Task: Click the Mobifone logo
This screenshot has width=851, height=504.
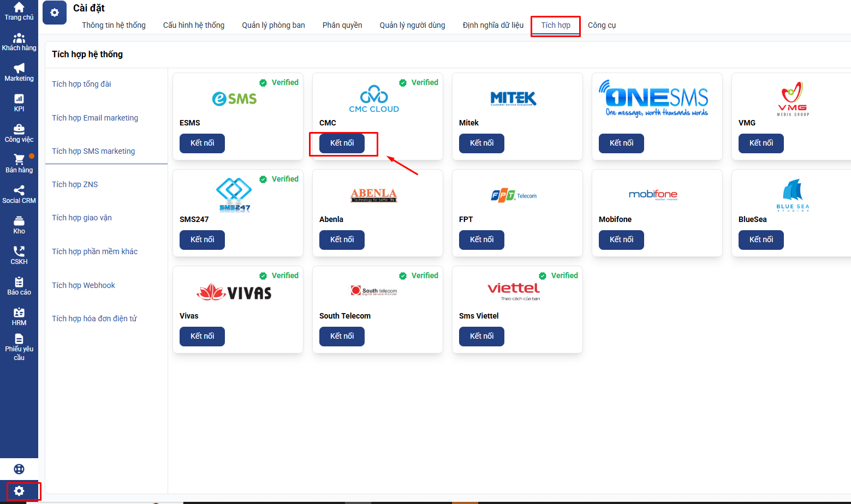Action: (653, 195)
